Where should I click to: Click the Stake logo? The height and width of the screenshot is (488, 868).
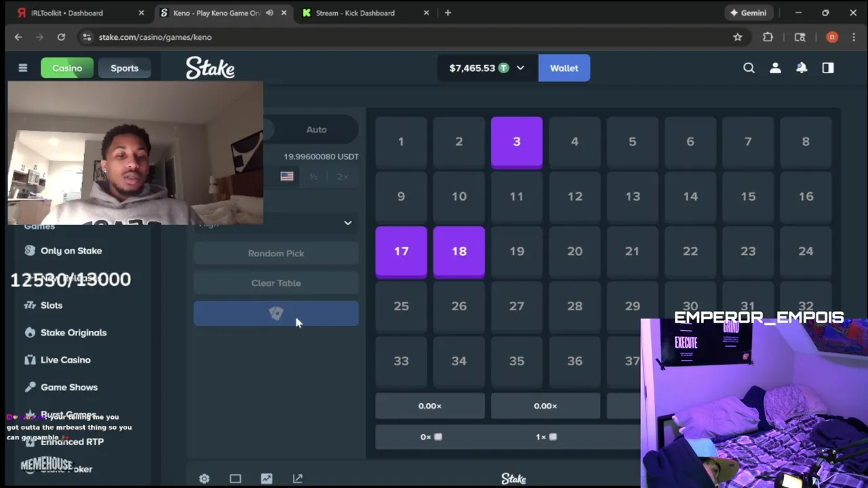tap(210, 68)
